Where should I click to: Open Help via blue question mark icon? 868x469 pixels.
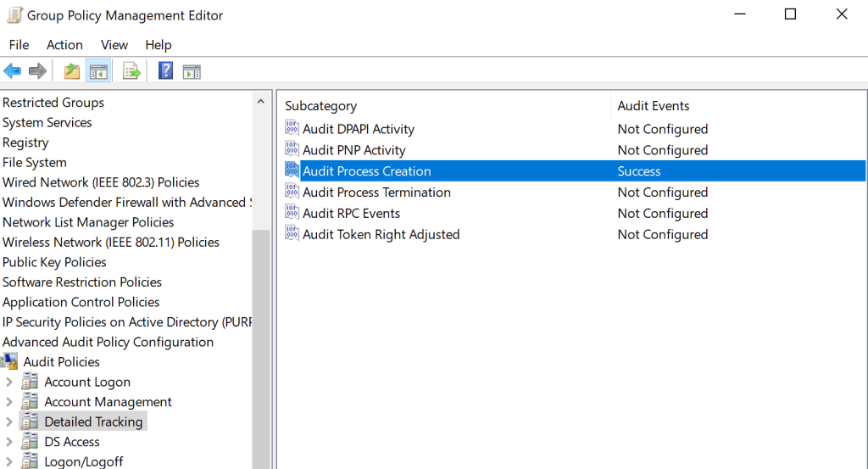click(x=165, y=71)
